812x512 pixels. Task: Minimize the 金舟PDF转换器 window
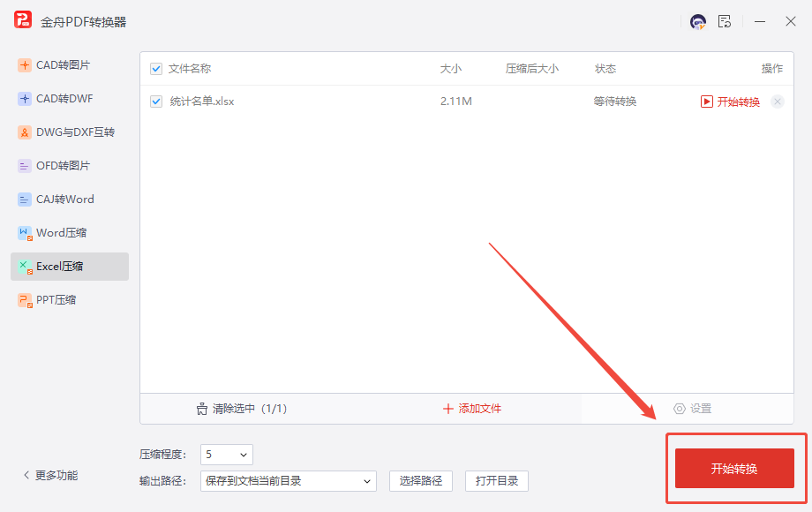tap(760, 22)
